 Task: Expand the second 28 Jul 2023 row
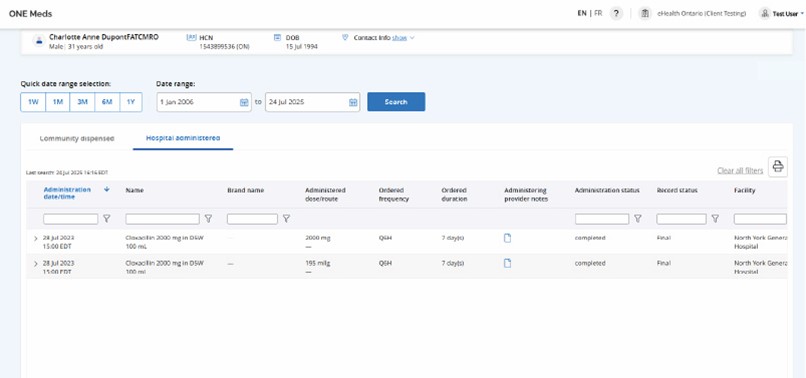point(35,264)
